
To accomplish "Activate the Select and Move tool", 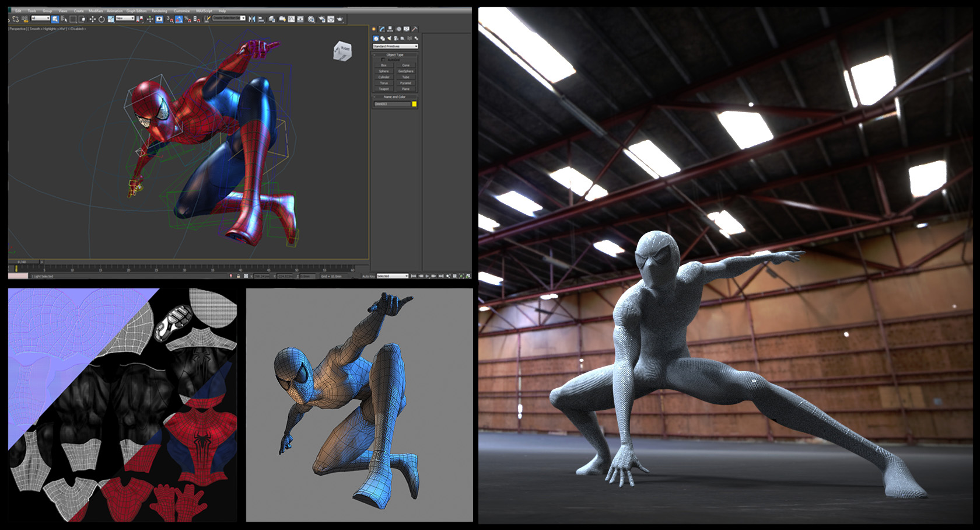I will pos(93,19).
